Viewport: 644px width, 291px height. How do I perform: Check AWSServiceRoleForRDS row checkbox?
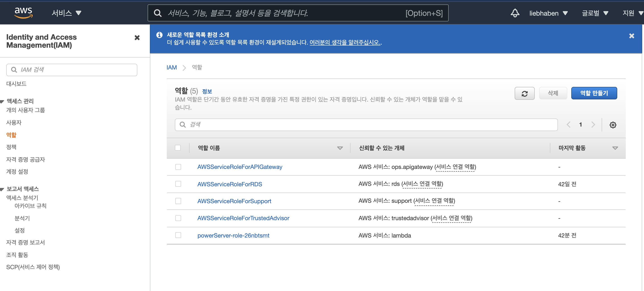[x=178, y=184]
